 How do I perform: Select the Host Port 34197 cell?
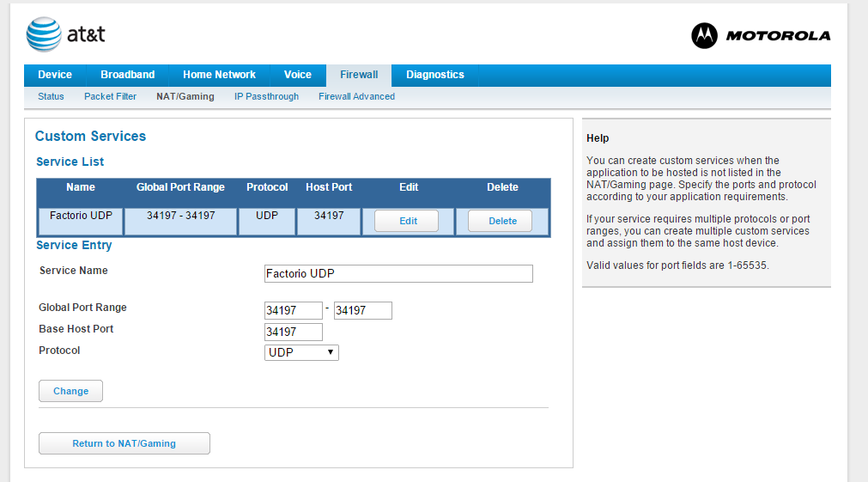click(x=329, y=221)
